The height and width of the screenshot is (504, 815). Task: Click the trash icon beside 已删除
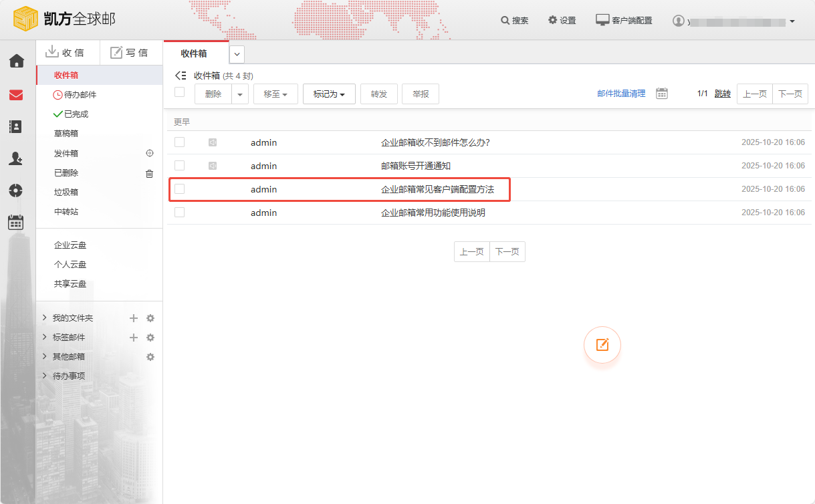[x=150, y=172]
